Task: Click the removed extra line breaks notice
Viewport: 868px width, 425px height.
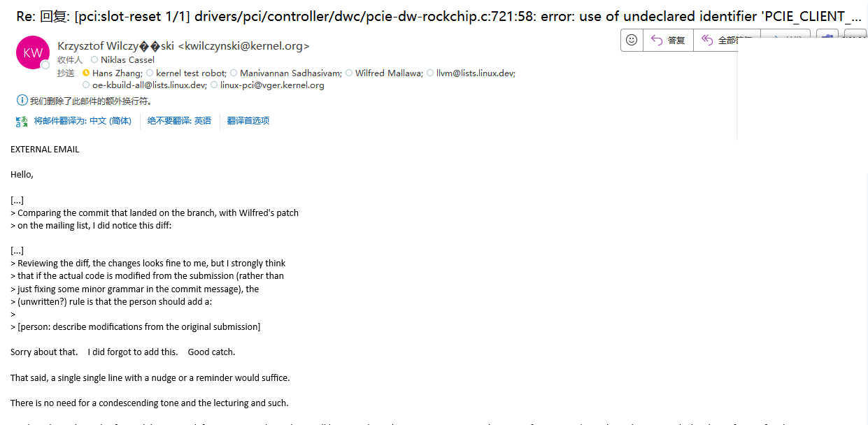Action: (x=91, y=101)
